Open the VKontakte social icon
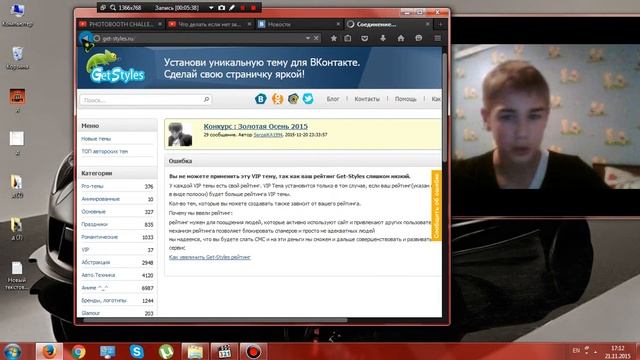Viewport: 640px width, 360px height. (x=261, y=99)
